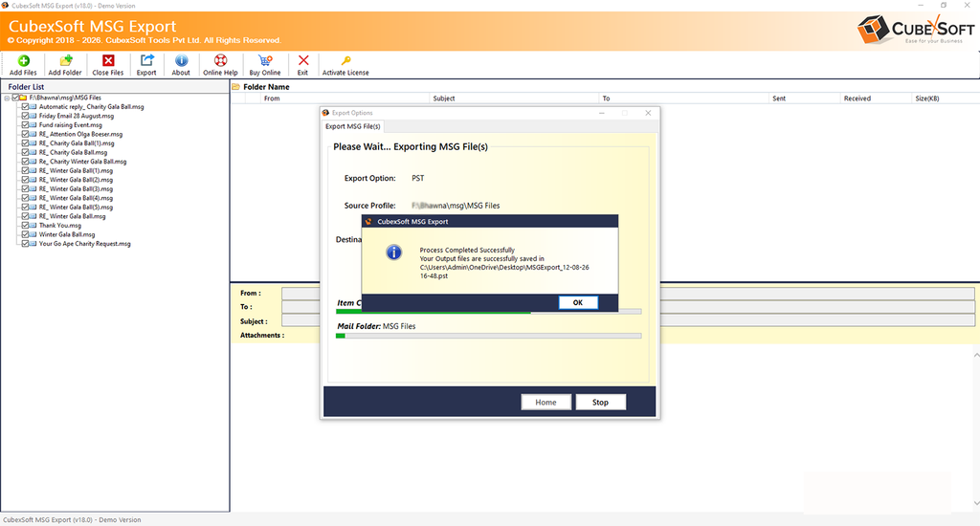The width and height of the screenshot is (980, 526).
Task: Click the Buy Online cart icon
Action: click(265, 60)
